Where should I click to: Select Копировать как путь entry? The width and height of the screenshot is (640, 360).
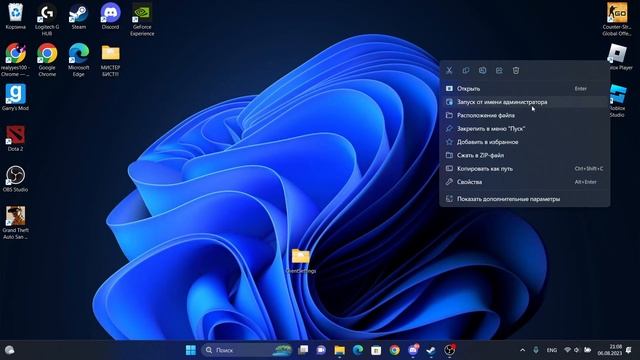click(x=524, y=169)
